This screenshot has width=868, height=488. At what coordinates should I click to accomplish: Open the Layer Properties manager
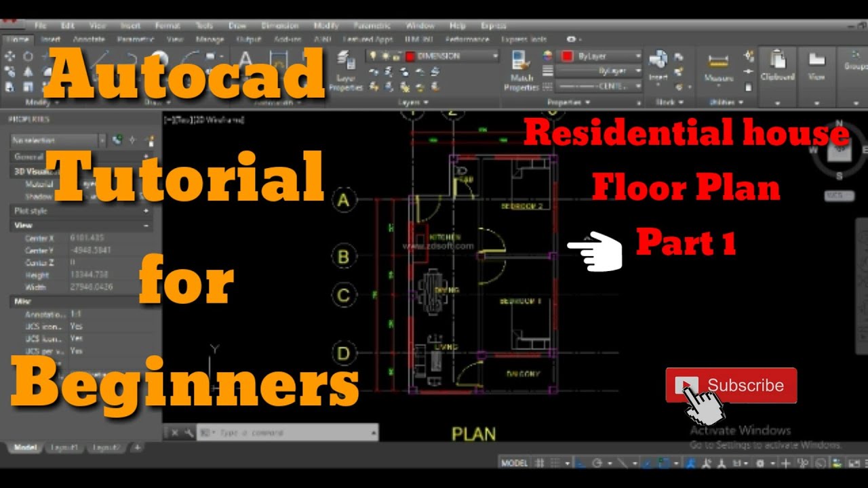[347, 71]
